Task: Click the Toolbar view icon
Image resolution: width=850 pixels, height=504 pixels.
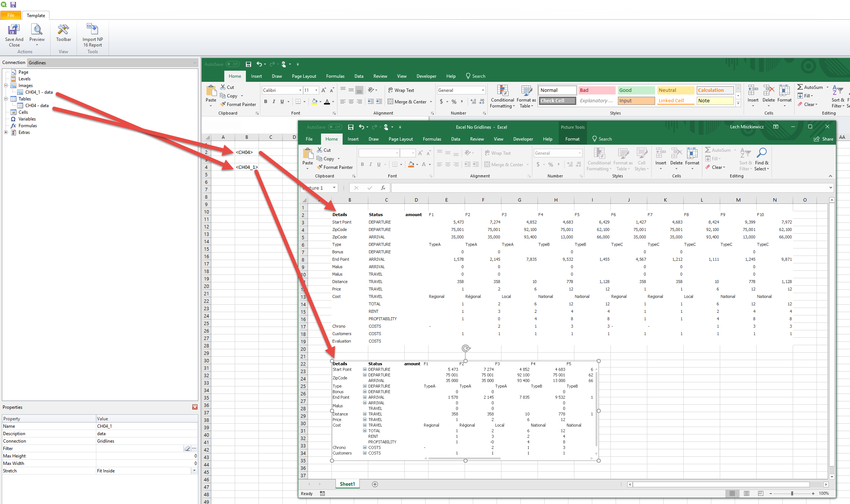Action: click(x=64, y=33)
